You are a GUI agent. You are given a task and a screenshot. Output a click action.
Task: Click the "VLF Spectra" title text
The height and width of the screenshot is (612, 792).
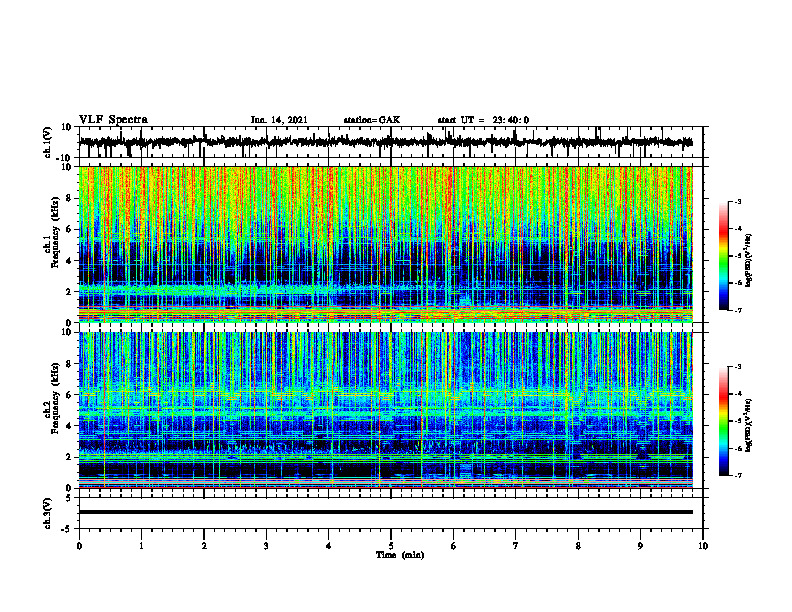113,119
